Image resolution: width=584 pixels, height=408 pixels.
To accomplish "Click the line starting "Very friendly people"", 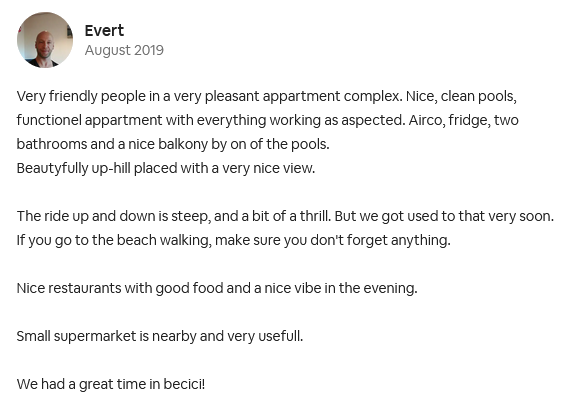I will [267, 97].
